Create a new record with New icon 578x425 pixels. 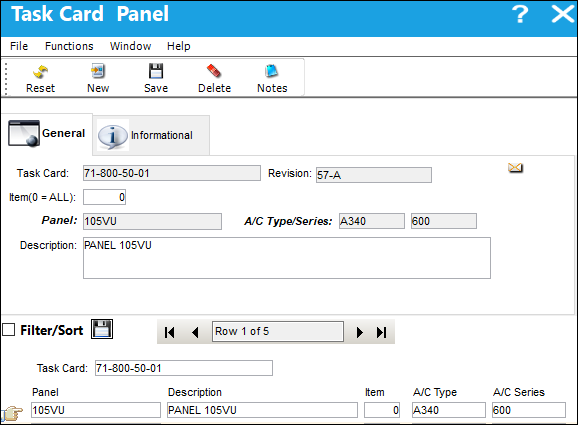[98, 79]
